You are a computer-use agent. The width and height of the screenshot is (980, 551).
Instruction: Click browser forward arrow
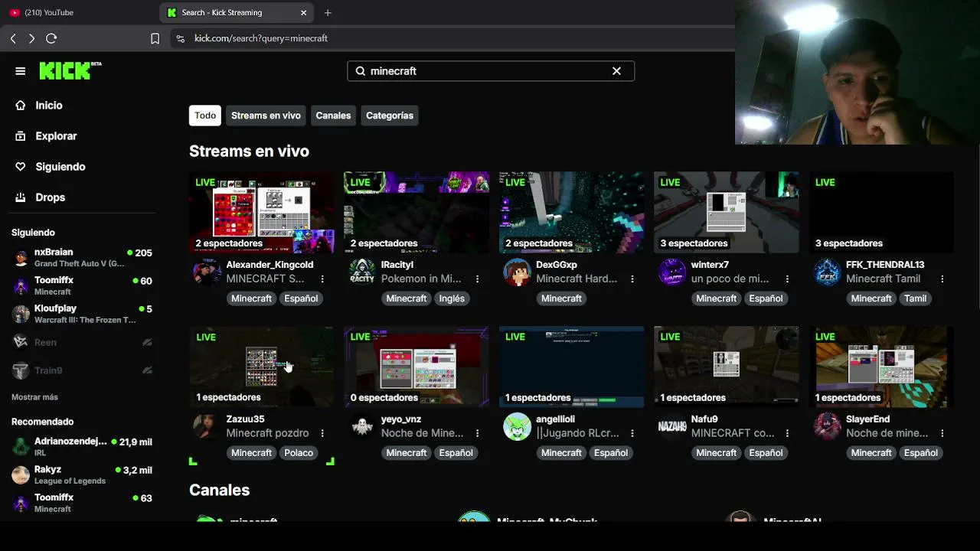pos(31,38)
